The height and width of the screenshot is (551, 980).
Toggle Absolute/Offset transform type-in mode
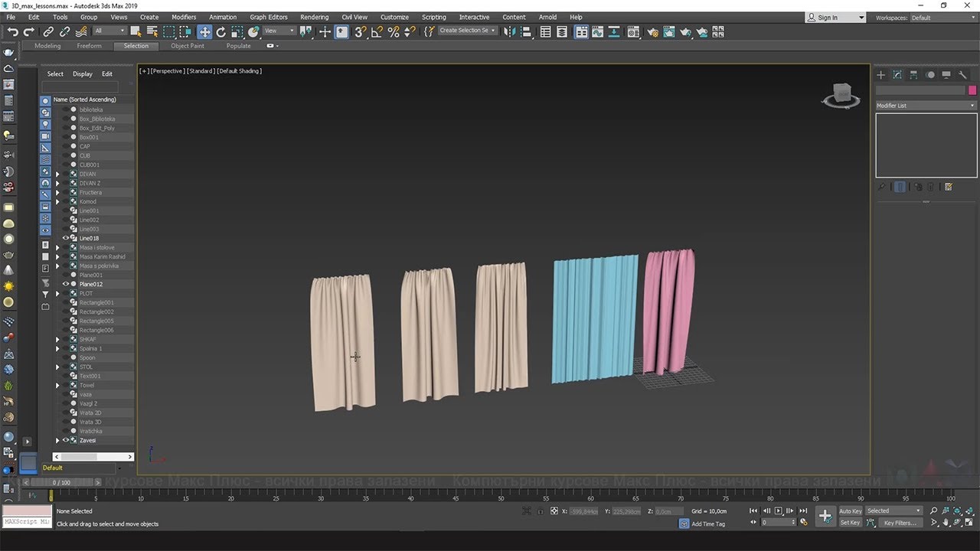[x=554, y=511]
